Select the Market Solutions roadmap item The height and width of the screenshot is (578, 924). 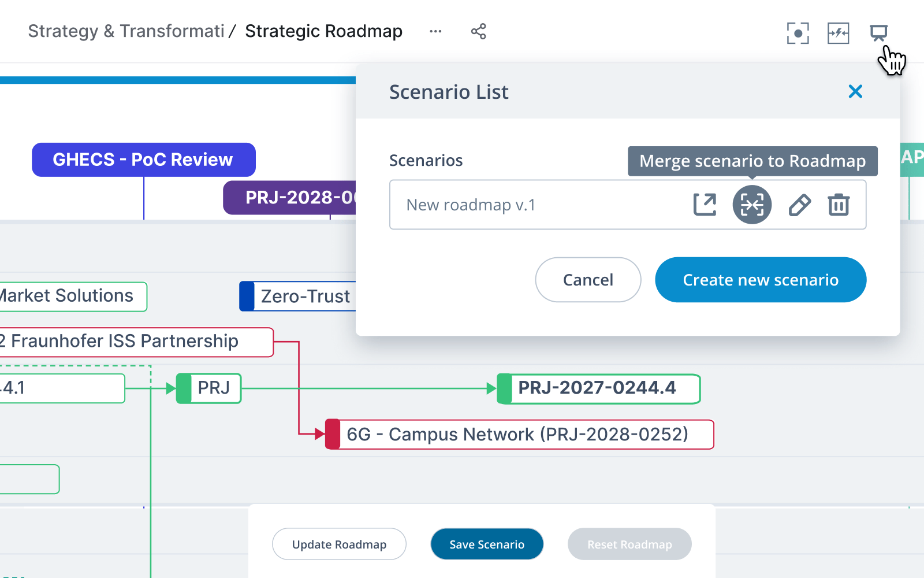click(73, 297)
